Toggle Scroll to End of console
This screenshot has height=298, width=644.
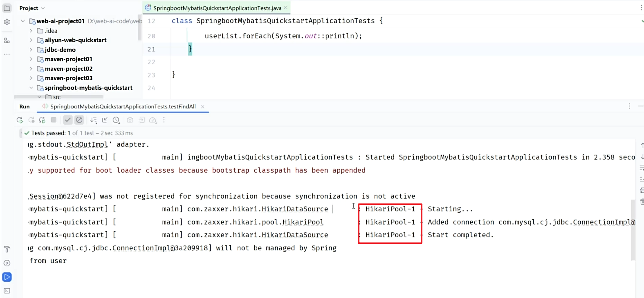click(642, 179)
